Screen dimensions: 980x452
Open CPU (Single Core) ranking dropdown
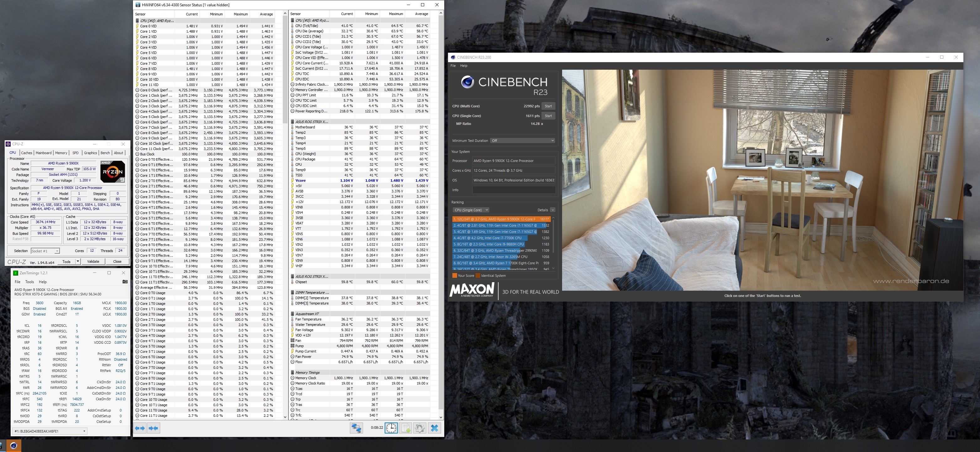pos(471,210)
